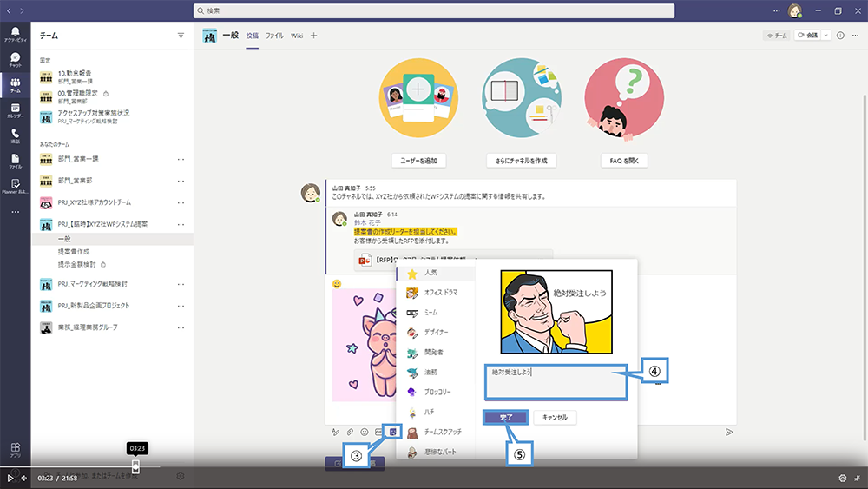Select the ブロッコリー sticker category

436,392
